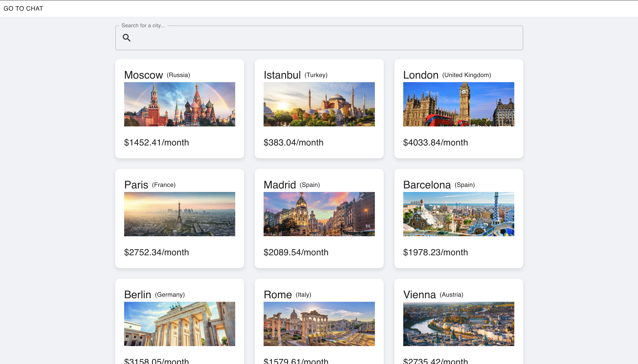Viewport: 638px width, 364px height.
Task: Open the London Big Ben photo
Action: [458, 104]
